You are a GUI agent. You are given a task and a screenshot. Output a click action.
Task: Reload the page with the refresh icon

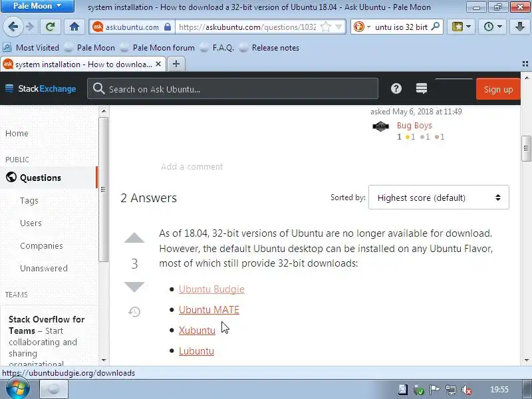pos(51,27)
